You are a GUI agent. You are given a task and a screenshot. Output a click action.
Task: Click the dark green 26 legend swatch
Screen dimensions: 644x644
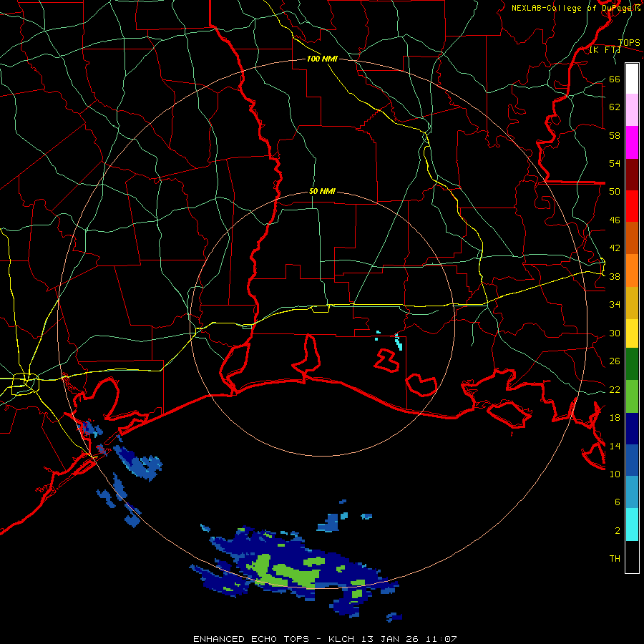(x=632, y=364)
